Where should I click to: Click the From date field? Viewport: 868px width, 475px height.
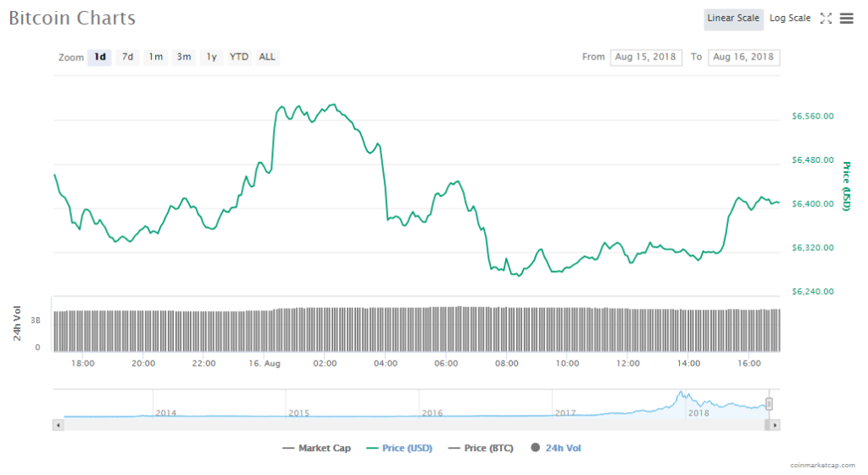click(646, 57)
